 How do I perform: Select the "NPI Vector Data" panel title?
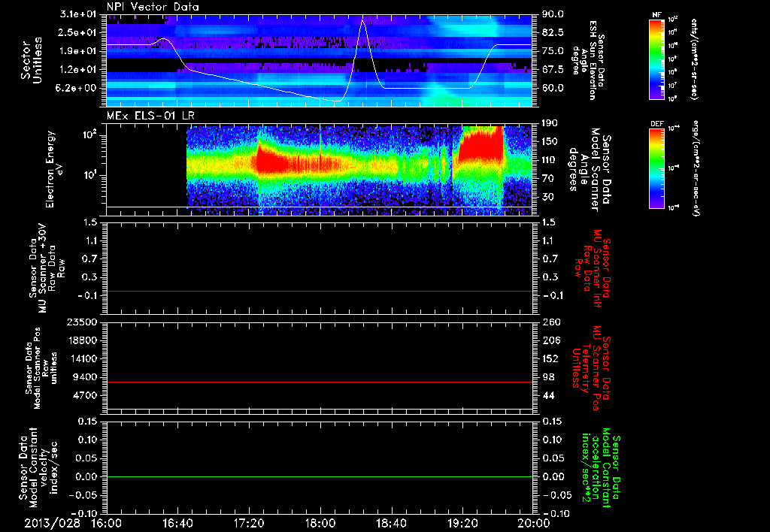pyautogui.click(x=153, y=7)
